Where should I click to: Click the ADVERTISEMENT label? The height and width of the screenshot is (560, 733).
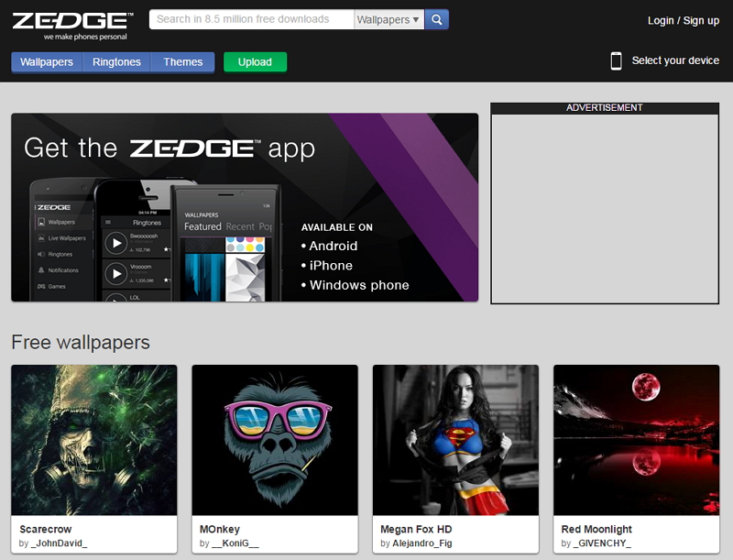tap(605, 108)
